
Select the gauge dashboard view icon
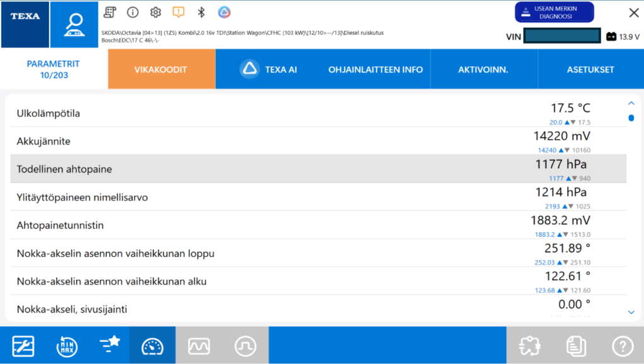[152, 346]
